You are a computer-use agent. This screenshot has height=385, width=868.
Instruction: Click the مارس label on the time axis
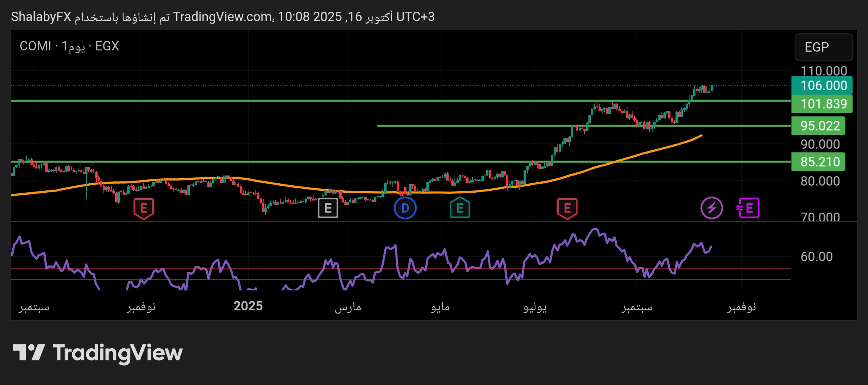[x=348, y=307]
